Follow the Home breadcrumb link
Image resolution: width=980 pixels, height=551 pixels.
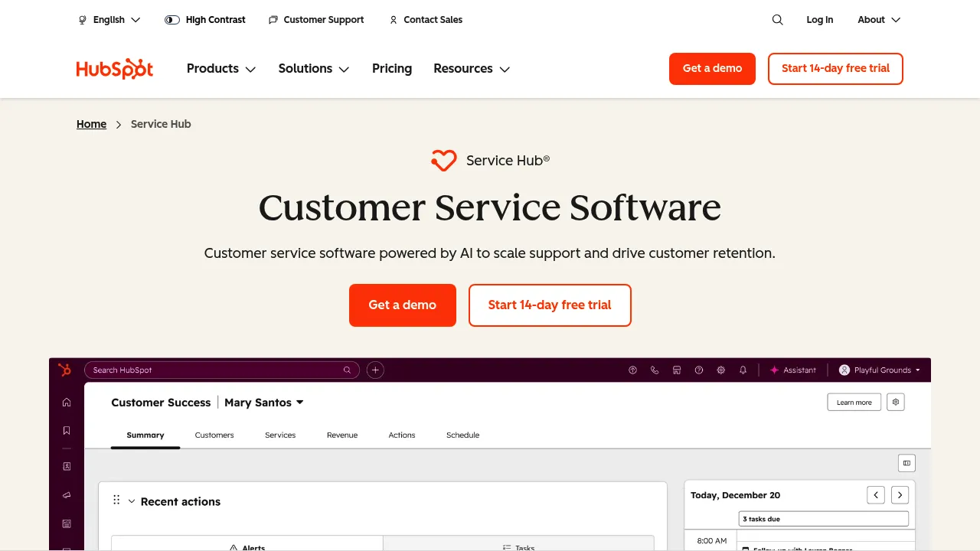click(x=91, y=124)
